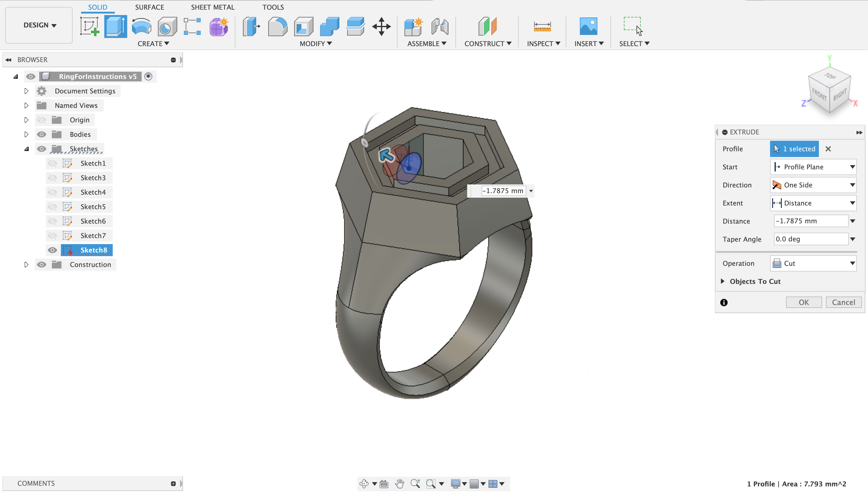The width and height of the screenshot is (868, 493).
Task: Hide Sketch8 using its eye icon
Action: (52, 250)
